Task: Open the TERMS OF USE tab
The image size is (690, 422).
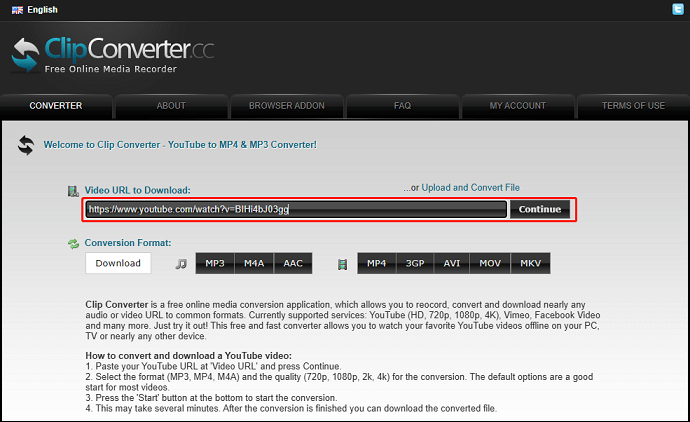Action: 633,106
